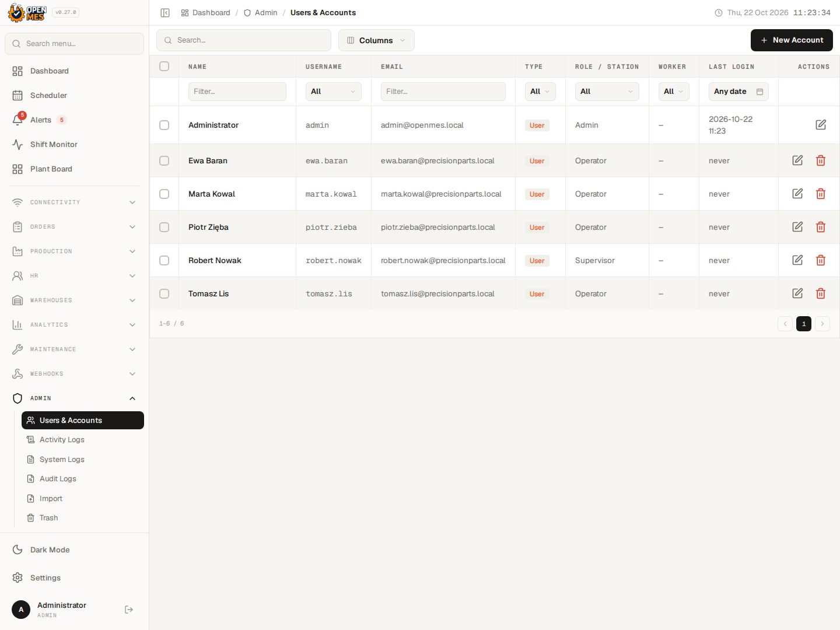Open the Trash menu item
Viewport: 840px width, 630px height.
pos(83,518)
